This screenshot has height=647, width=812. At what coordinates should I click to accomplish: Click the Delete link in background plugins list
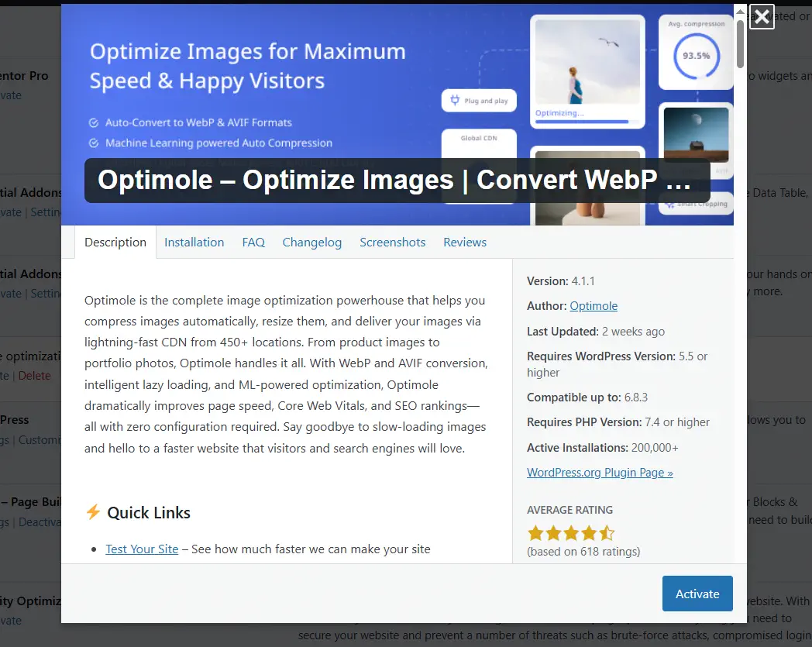tap(34, 376)
